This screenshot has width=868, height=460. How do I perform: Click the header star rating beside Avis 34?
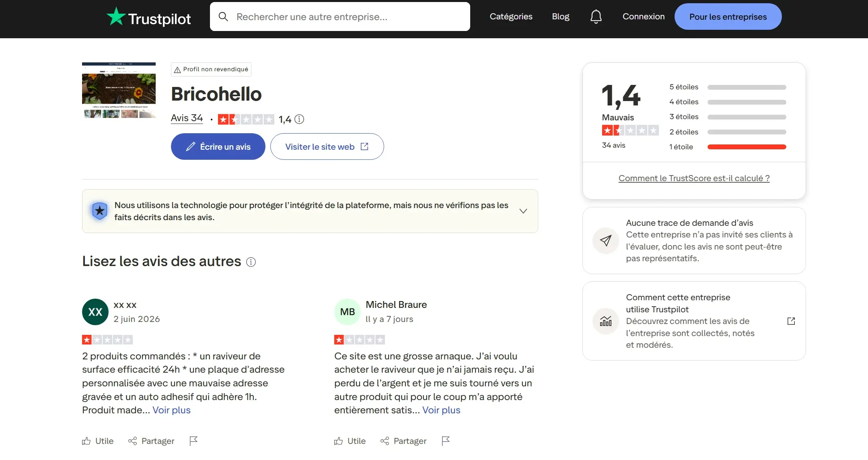(x=246, y=119)
